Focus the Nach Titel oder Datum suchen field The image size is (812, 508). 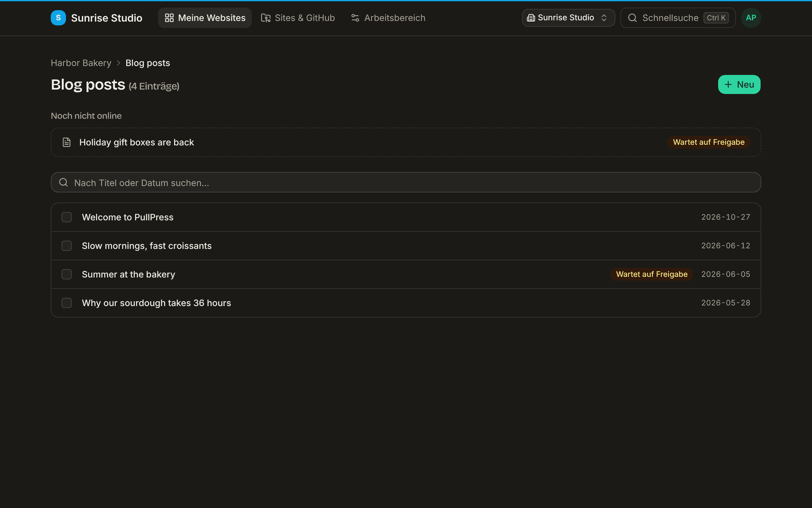point(406,183)
